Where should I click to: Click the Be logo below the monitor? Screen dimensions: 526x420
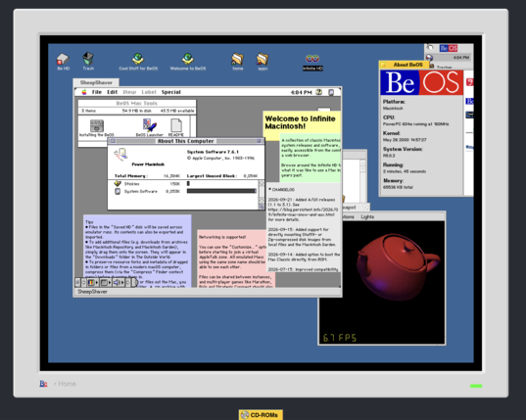click(43, 384)
